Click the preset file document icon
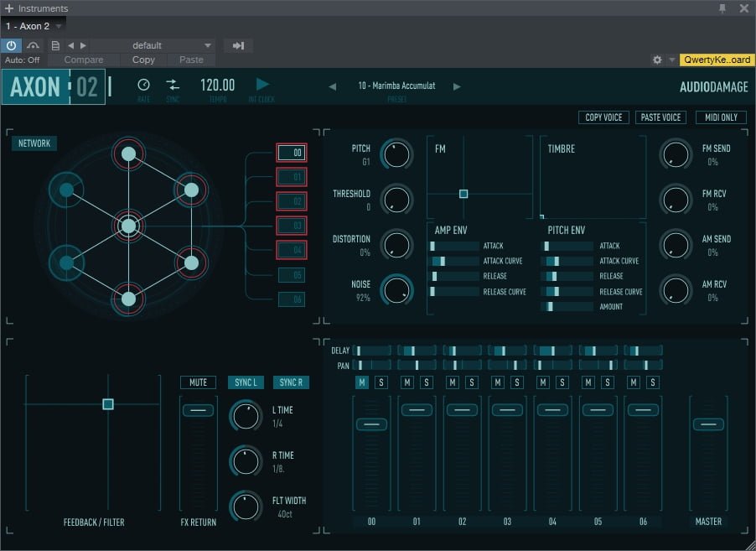756x551 pixels. point(55,45)
